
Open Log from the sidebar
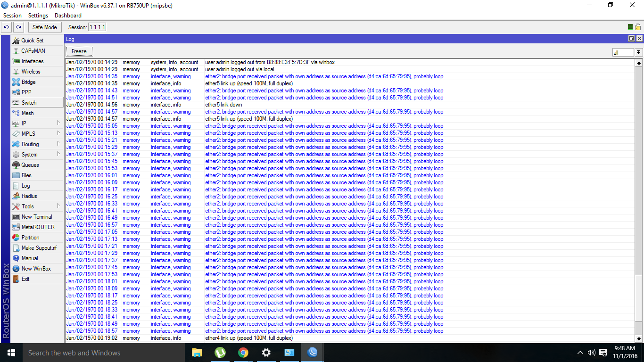pyautogui.click(x=37, y=186)
